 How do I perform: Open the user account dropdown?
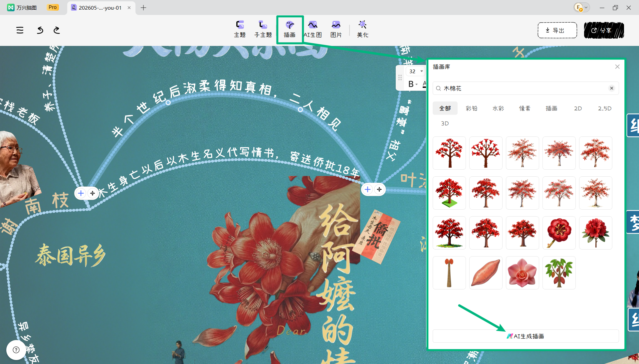coord(582,7)
